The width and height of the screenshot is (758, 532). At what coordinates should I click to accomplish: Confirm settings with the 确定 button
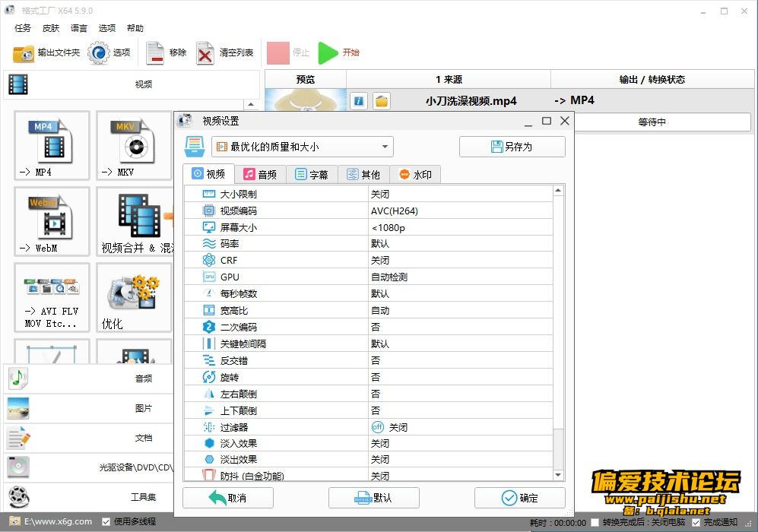[520, 498]
